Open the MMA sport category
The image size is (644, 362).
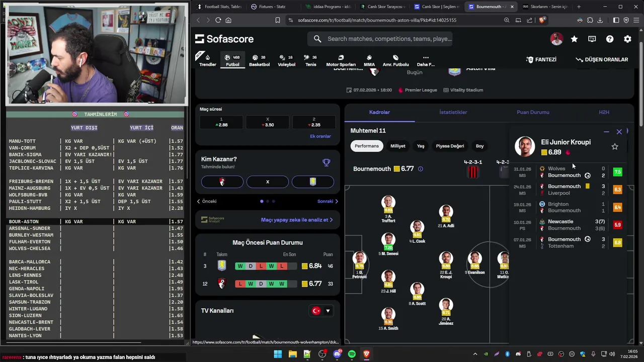point(369,60)
